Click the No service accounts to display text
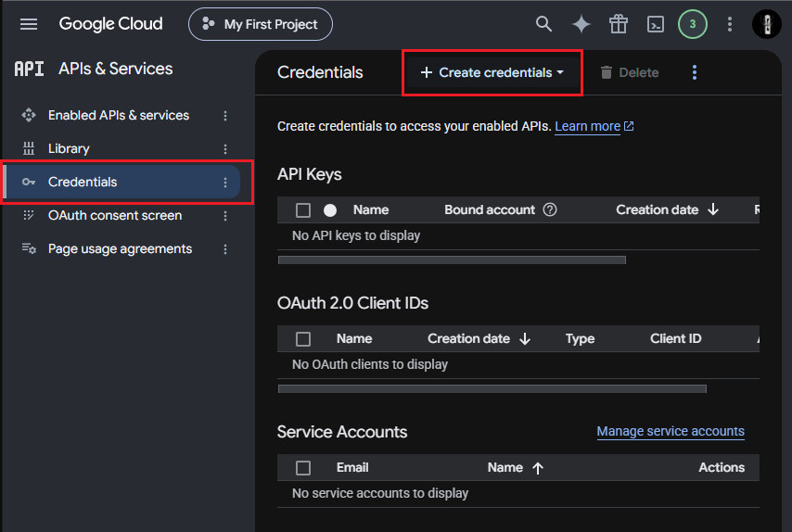 pos(380,493)
